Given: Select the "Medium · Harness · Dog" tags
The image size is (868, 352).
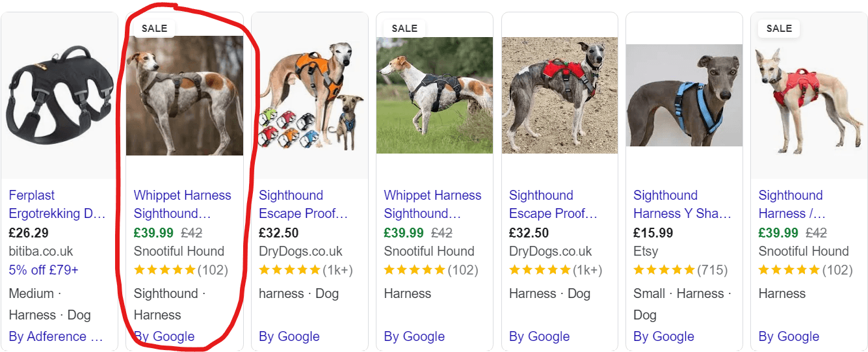Looking at the screenshot, I should pos(49,304).
